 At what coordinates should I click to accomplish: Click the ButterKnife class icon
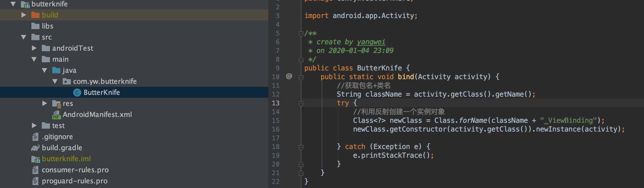77,93
